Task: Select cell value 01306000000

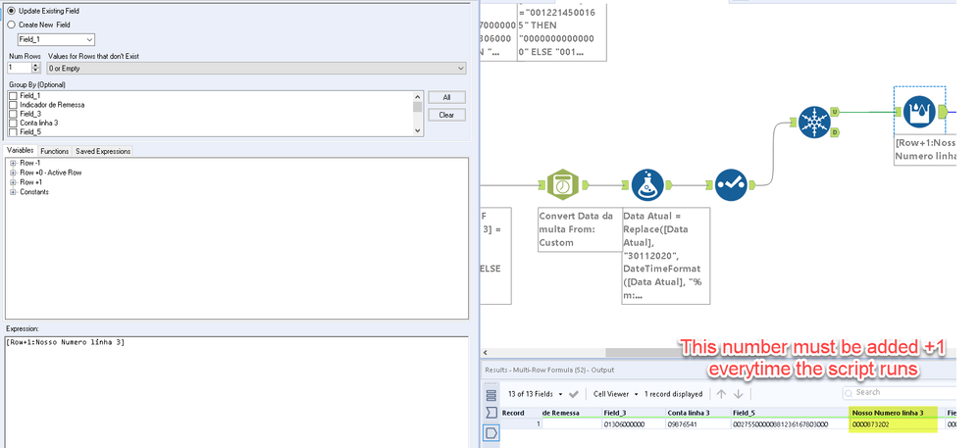Action: click(x=634, y=424)
